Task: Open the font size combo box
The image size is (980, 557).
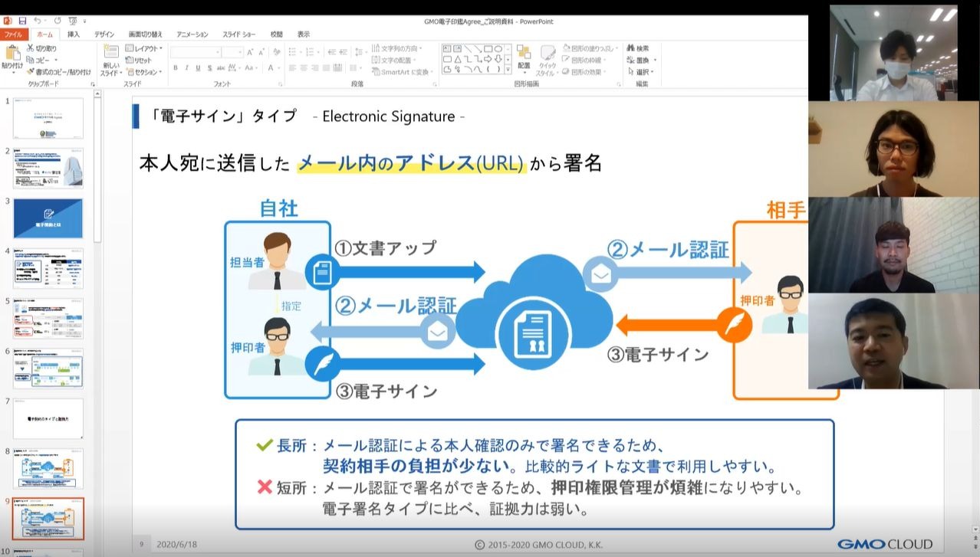Action: pyautogui.click(x=233, y=52)
